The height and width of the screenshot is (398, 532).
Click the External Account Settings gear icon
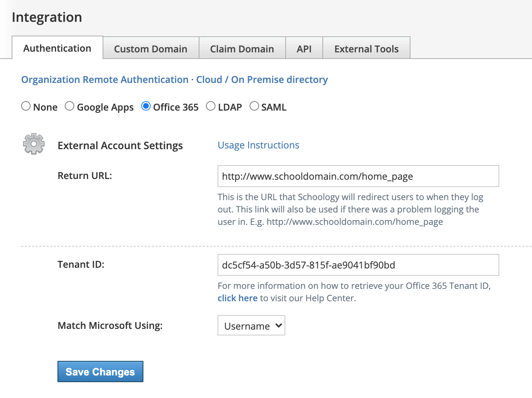click(x=33, y=144)
